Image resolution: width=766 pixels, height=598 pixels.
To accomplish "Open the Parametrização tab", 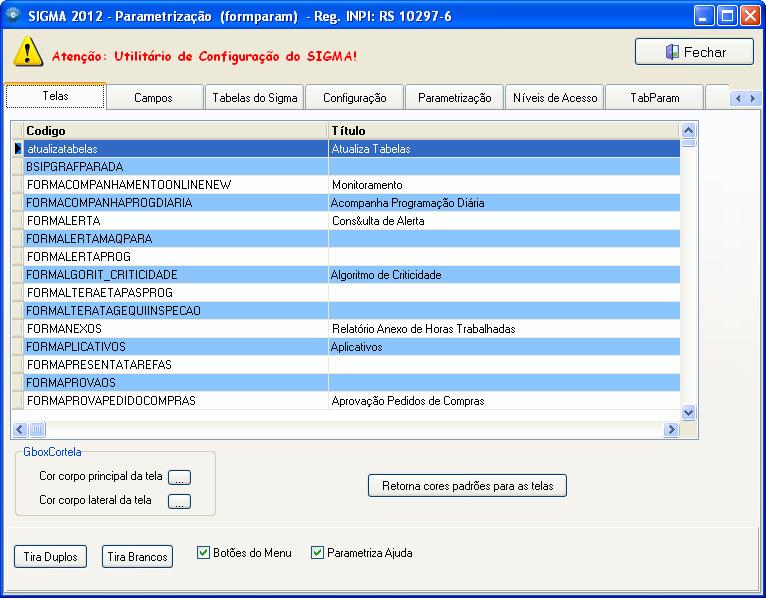I will [454, 98].
